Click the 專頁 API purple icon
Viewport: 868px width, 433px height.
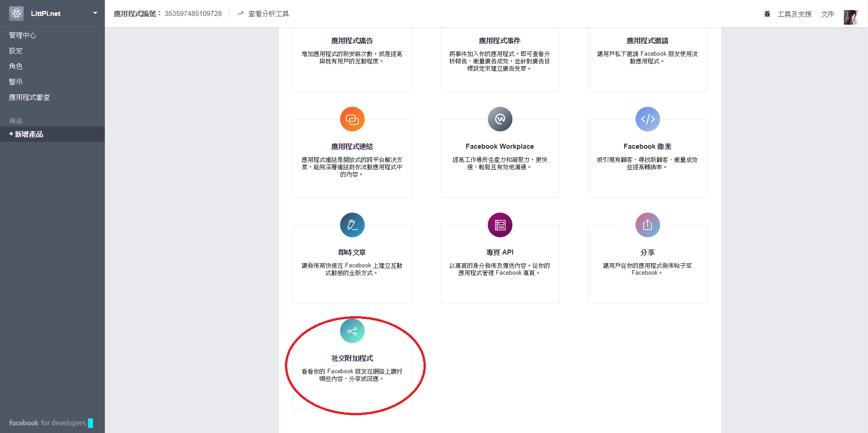500,225
